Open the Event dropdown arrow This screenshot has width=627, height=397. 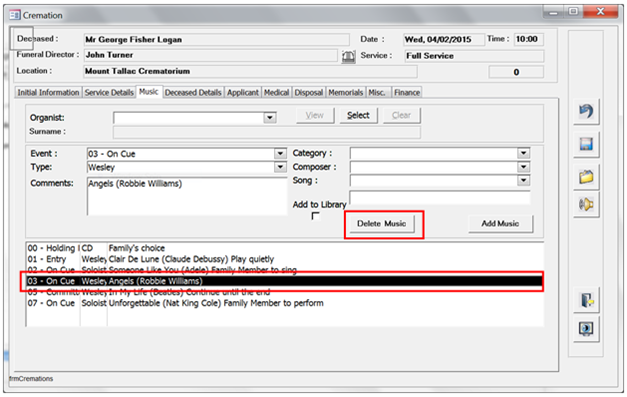(280, 154)
